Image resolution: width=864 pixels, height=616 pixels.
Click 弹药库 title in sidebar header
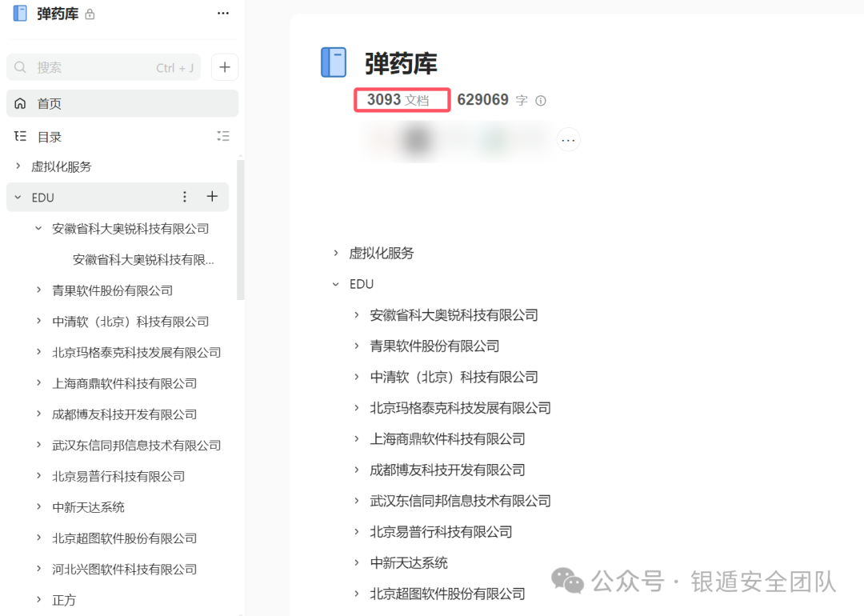coord(58,14)
